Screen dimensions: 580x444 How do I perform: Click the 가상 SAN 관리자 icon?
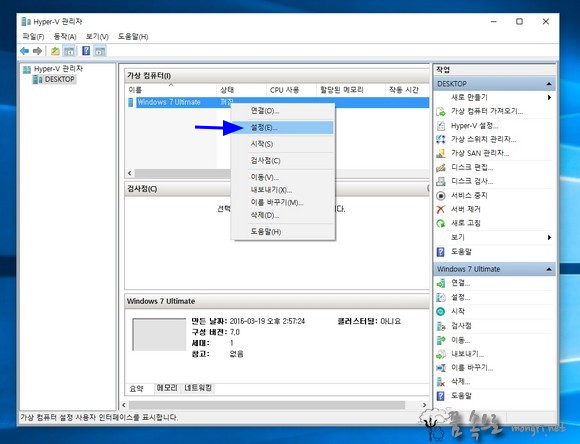(x=441, y=153)
